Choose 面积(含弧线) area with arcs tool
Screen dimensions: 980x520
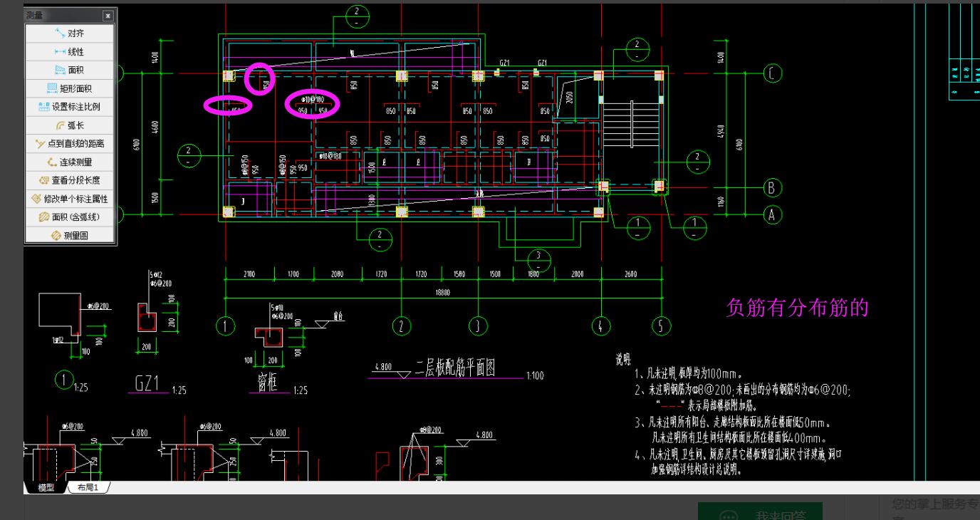(x=71, y=217)
